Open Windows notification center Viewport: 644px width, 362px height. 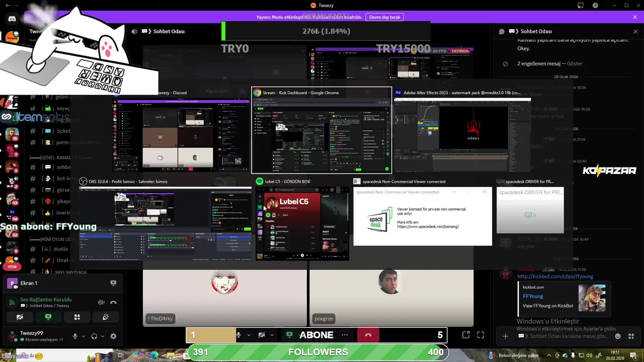633,355
